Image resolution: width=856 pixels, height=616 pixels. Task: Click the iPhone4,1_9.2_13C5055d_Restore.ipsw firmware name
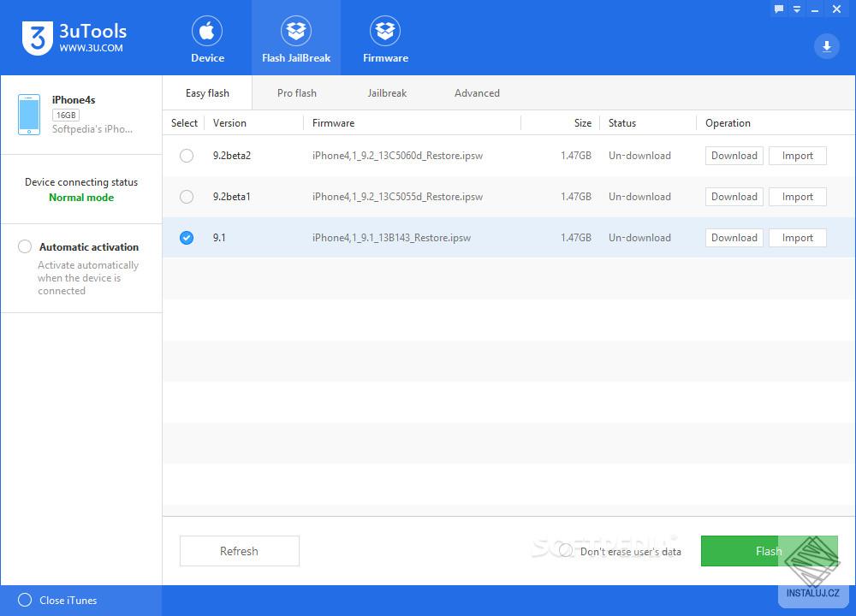pos(397,197)
